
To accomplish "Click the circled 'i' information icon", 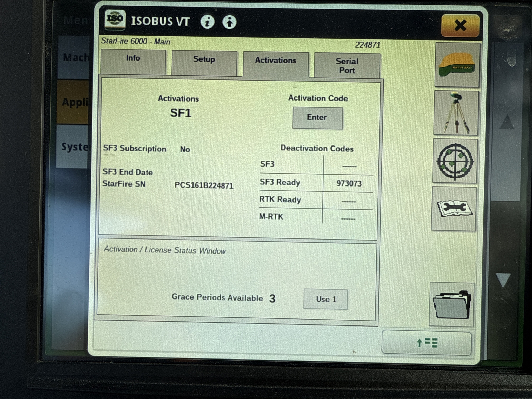I will [x=207, y=22].
